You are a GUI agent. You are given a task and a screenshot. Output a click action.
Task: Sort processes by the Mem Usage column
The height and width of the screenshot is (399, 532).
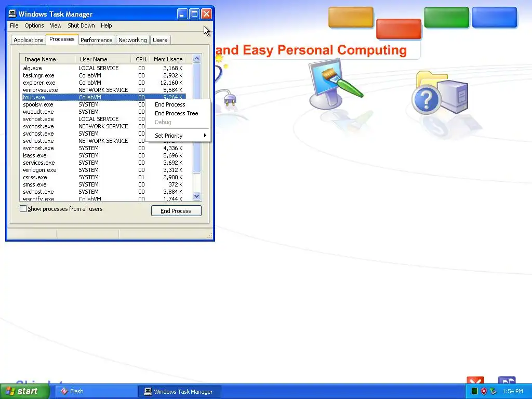(x=168, y=59)
